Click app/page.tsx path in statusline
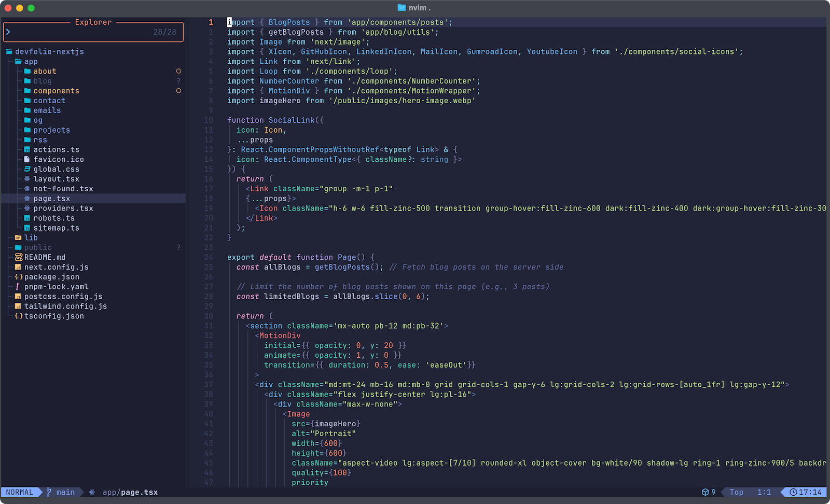This screenshot has height=504, width=830. (130, 492)
